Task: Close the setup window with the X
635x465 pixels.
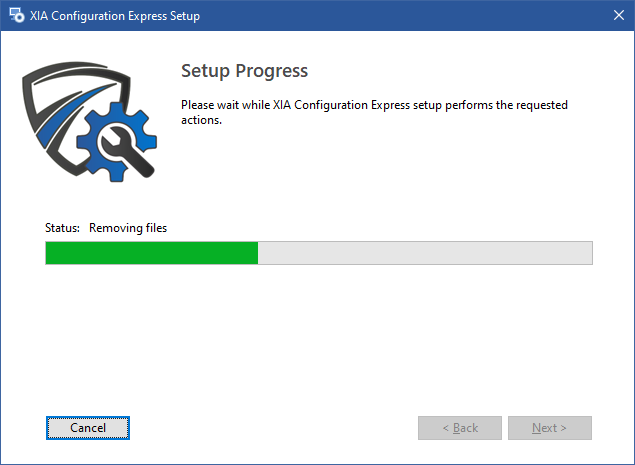Action: pos(617,16)
